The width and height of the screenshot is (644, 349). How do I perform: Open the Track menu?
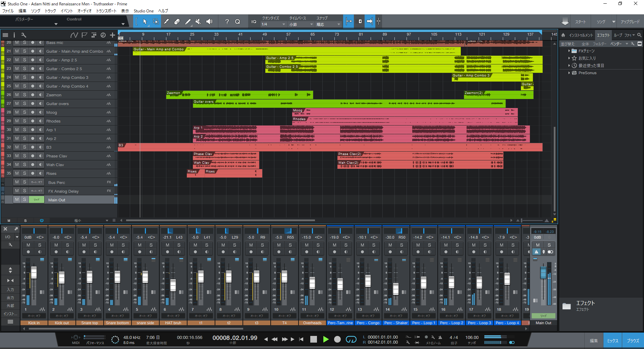[50, 11]
